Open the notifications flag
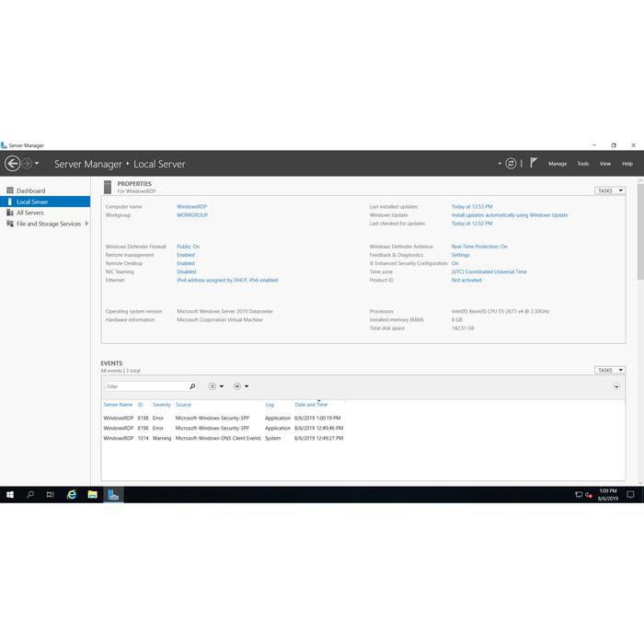This screenshot has height=644, width=644. pos(532,163)
